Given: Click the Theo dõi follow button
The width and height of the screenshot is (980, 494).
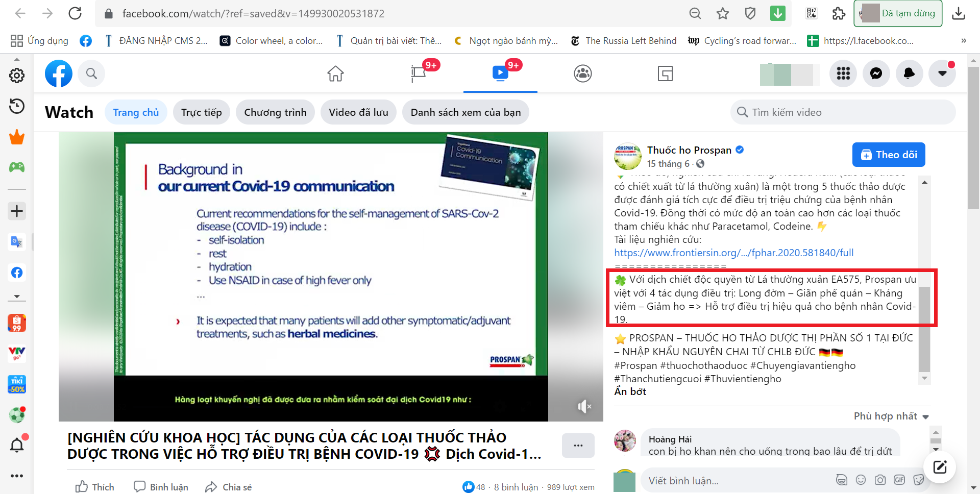Looking at the screenshot, I should tap(889, 155).
